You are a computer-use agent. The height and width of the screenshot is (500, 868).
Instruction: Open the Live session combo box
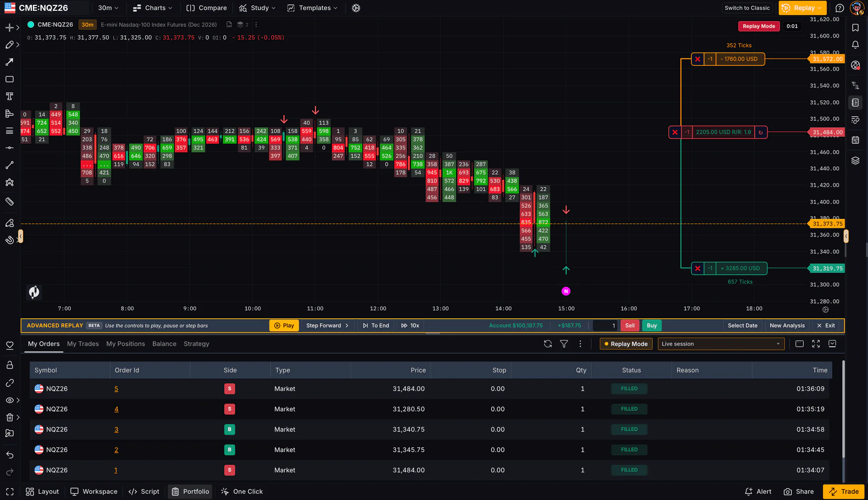tap(721, 344)
